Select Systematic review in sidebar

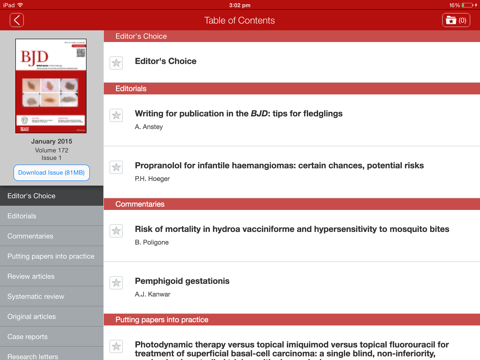52,296
